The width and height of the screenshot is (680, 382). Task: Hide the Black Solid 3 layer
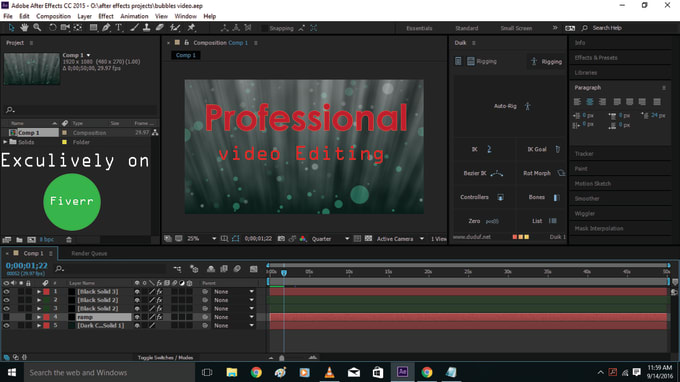(x=6, y=292)
